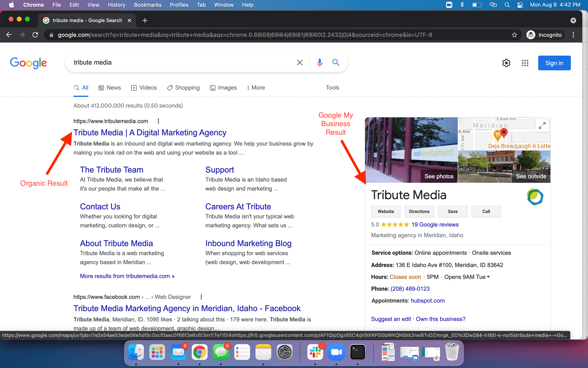Click More results from tributemedia.com

click(x=127, y=276)
